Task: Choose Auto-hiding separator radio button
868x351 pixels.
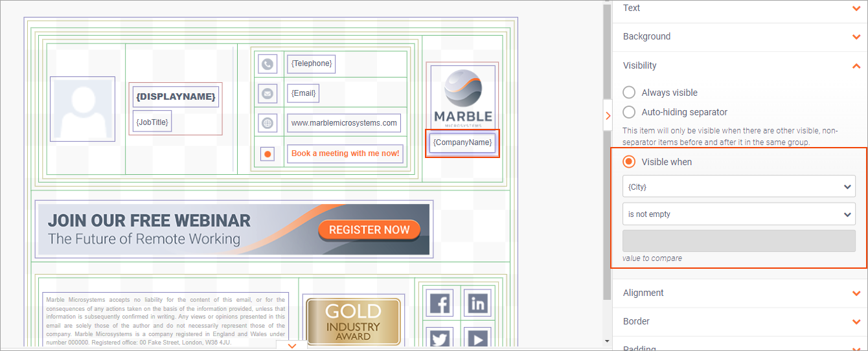Action: click(x=629, y=112)
